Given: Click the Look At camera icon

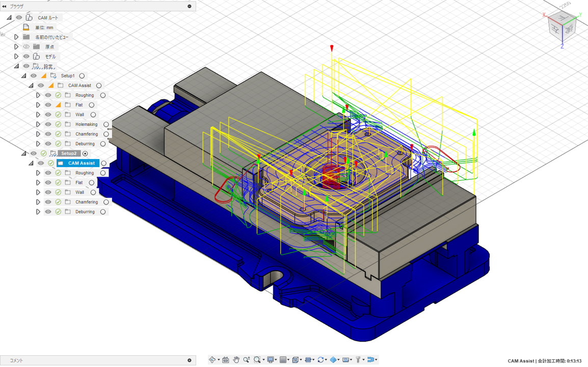Looking at the screenshot, I should [225, 360].
